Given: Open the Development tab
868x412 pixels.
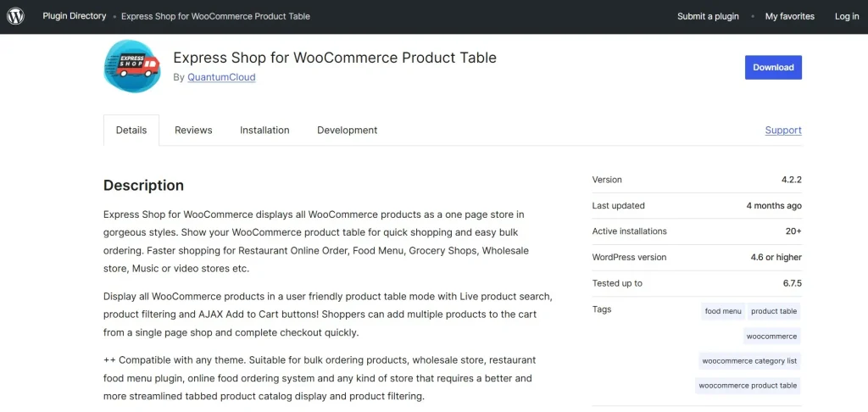Looking at the screenshot, I should point(347,131).
